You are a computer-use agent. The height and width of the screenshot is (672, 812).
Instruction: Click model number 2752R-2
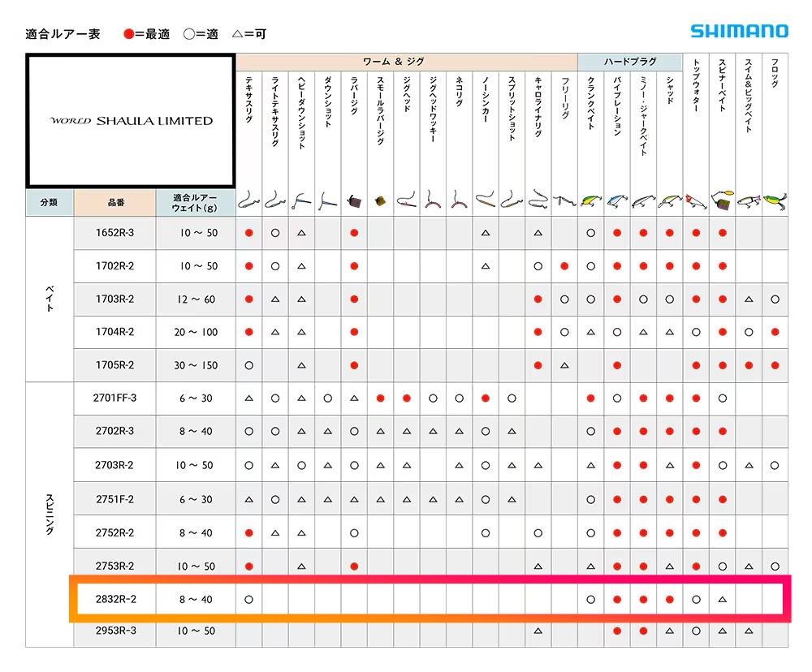click(114, 532)
